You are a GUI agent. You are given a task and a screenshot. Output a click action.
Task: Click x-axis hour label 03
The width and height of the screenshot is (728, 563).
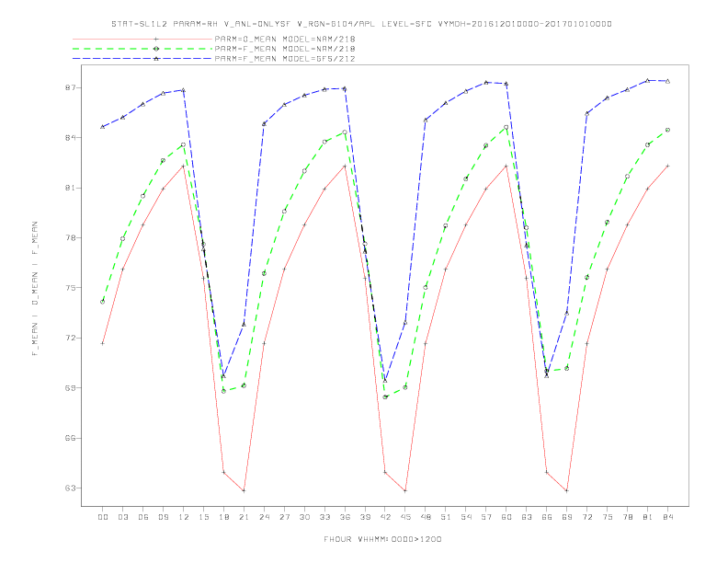[x=123, y=517]
